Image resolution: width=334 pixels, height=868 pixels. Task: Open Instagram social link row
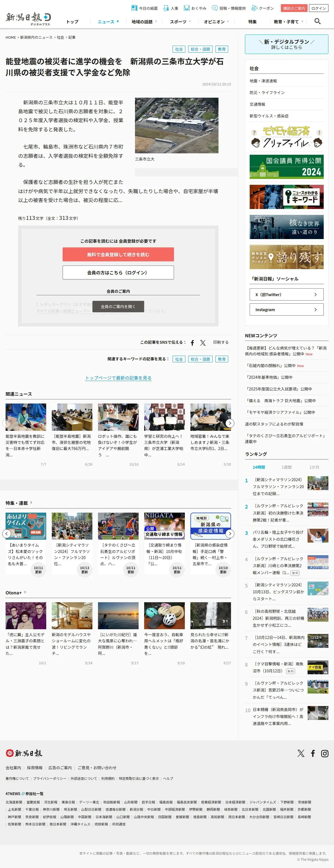point(286,309)
